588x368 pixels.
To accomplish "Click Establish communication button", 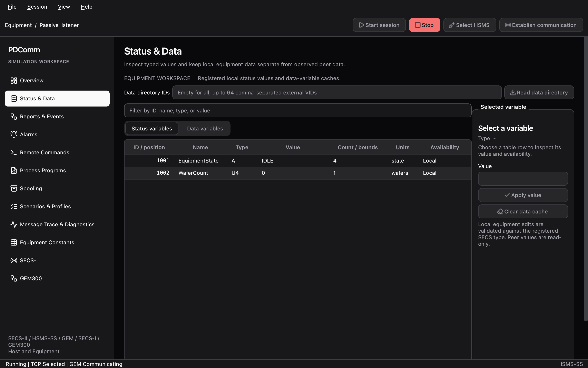I will point(541,25).
